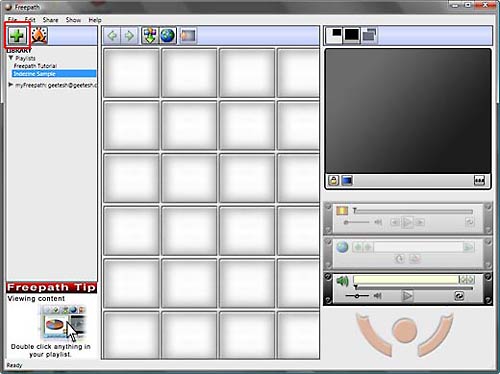Viewport: 500px width, 374px height.
Task: Click the blue monitor icon under the preview
Action: point(347,180)
